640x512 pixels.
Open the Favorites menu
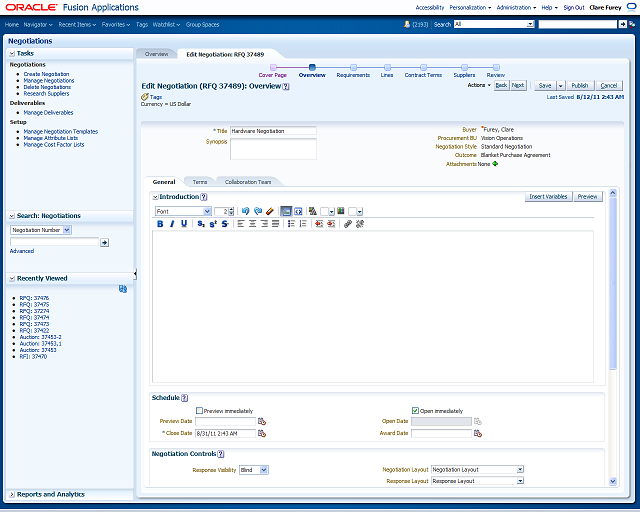[x=116, y=24]
